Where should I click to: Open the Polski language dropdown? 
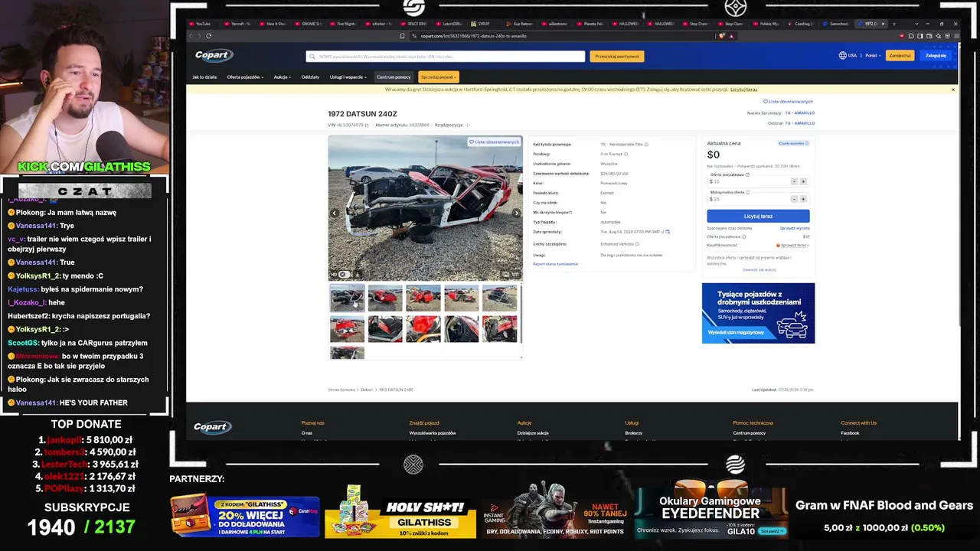click(x=873, y=55)
